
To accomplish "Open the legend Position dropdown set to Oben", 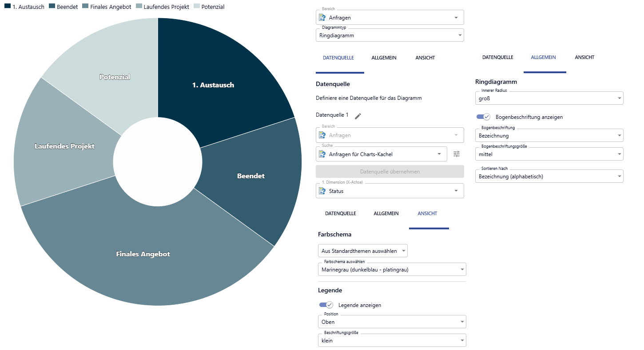I will coord(462,322).
